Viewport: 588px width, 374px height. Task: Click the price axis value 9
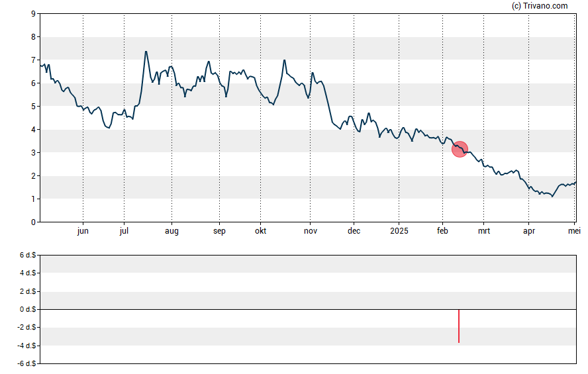click(x=34, y=14)
